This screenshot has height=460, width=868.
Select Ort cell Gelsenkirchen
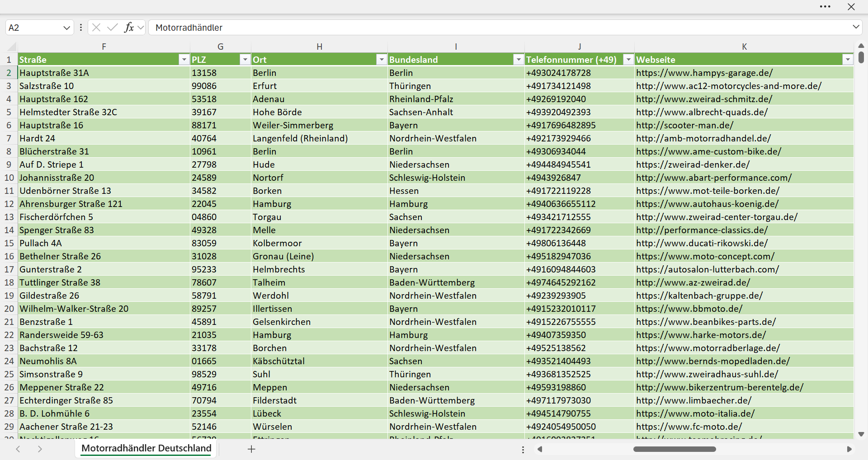[319, 322]
